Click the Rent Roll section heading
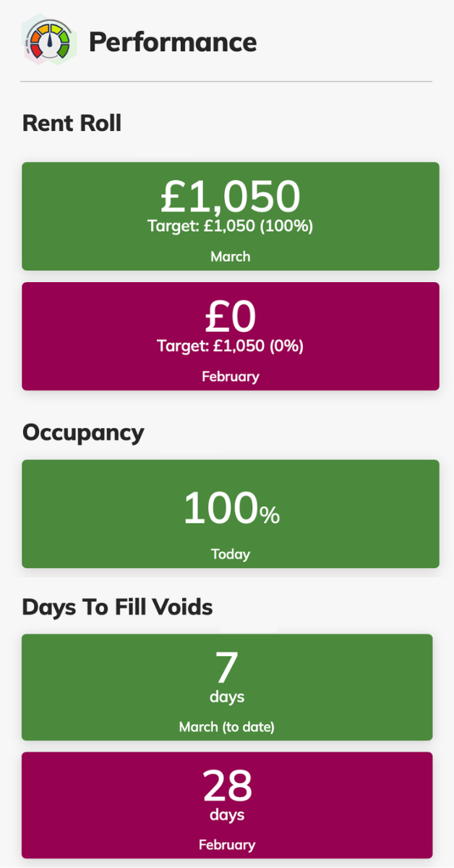 [72, 124]
